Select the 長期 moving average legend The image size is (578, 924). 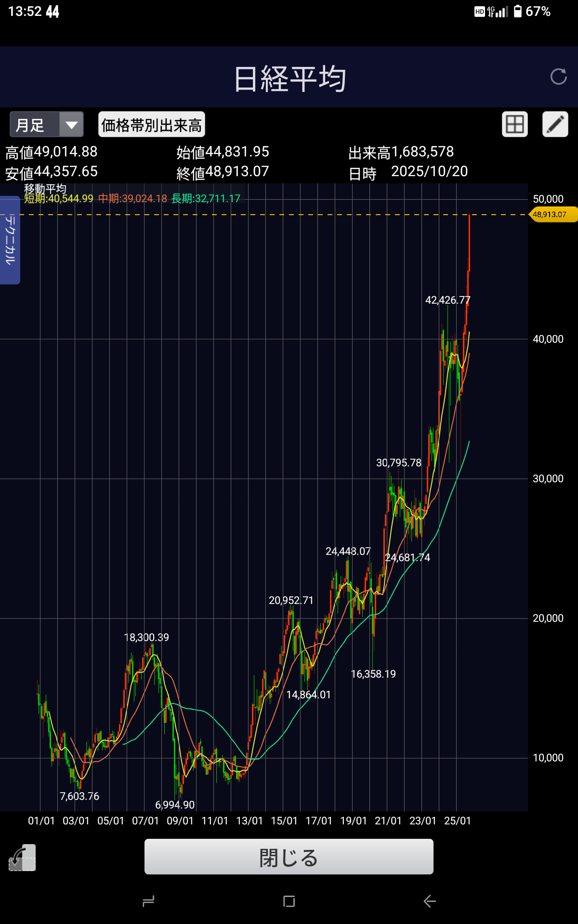click(206, 199)
